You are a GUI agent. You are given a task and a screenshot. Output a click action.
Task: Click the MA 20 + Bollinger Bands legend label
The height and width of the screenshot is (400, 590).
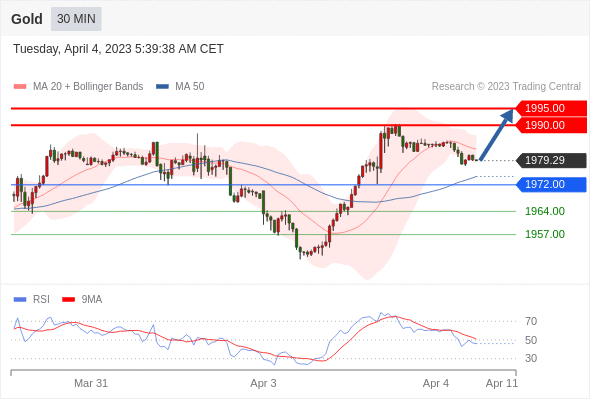pos(88,87)
